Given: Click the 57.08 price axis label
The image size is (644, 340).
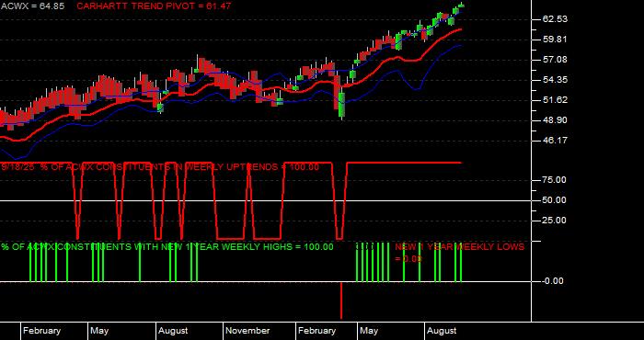Looking at the screenshot, I should pos(556,60).
